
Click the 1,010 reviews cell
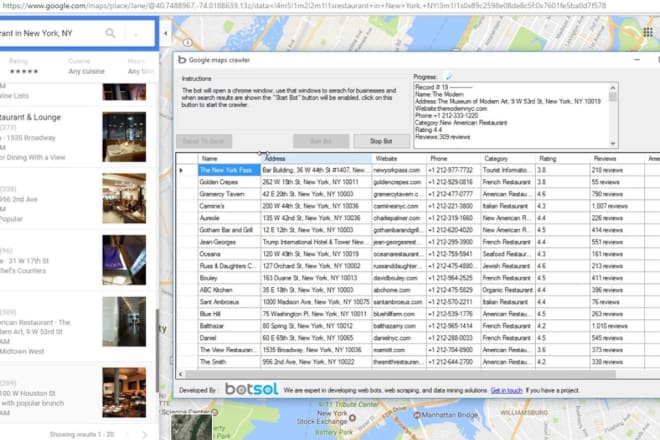617,326
